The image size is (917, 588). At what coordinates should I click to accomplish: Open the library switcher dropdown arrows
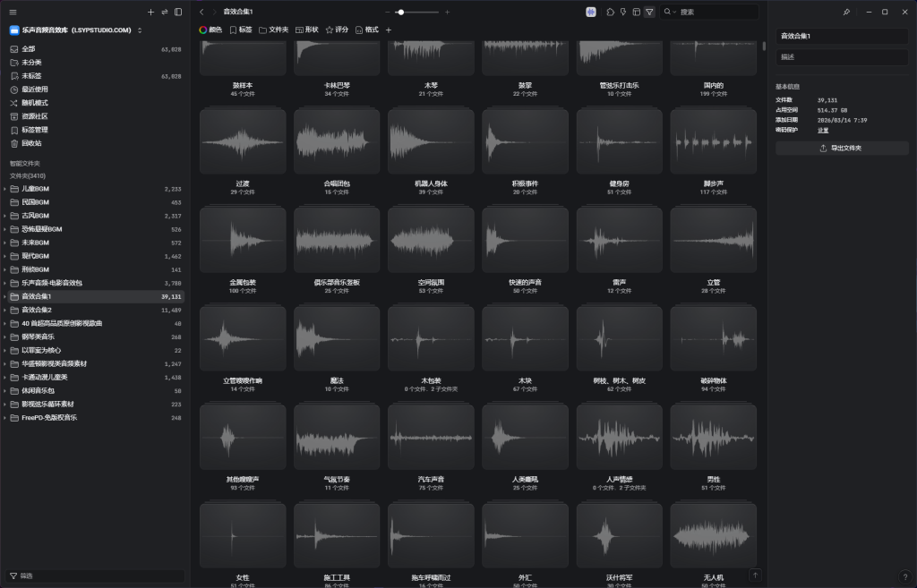(x=140, y=30)
